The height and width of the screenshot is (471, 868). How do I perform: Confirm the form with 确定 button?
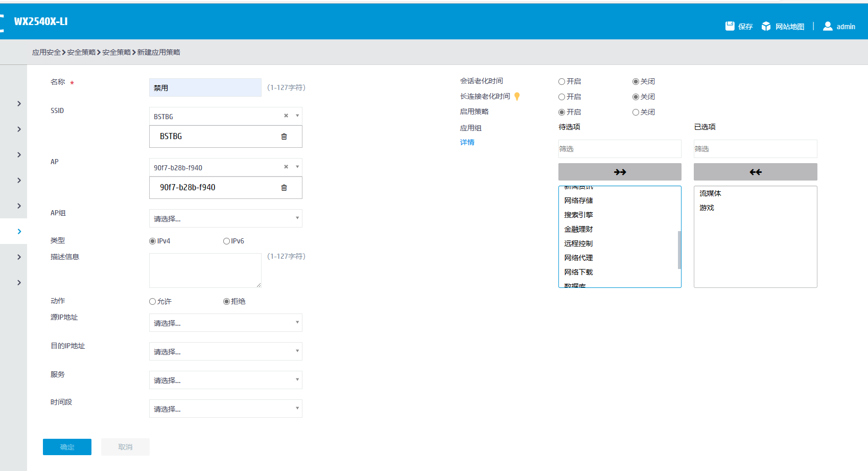[x=67, y=447]
